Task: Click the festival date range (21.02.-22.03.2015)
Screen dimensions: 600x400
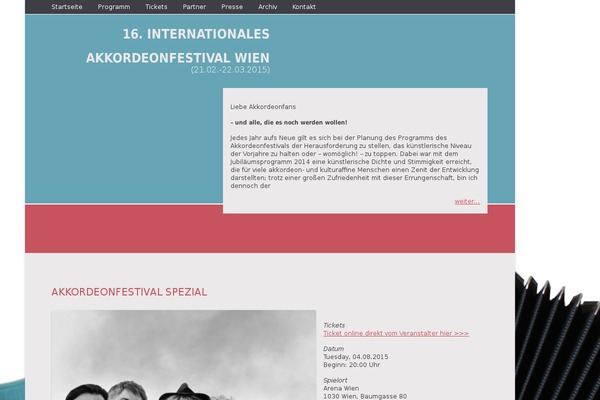Action: click(230, 70)
